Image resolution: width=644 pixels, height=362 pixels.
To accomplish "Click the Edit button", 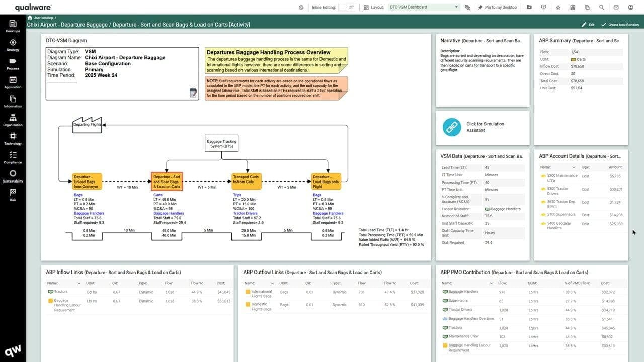I will (x=588, y=24).
